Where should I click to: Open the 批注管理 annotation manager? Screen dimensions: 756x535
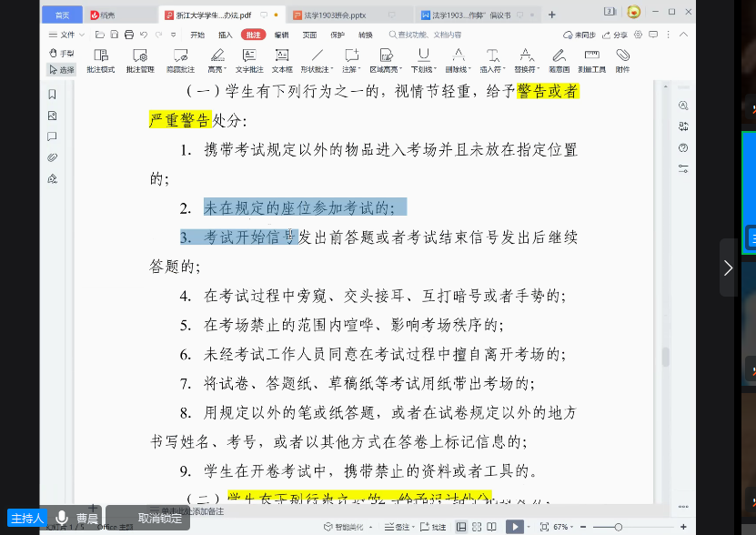(x=140, y=61)
